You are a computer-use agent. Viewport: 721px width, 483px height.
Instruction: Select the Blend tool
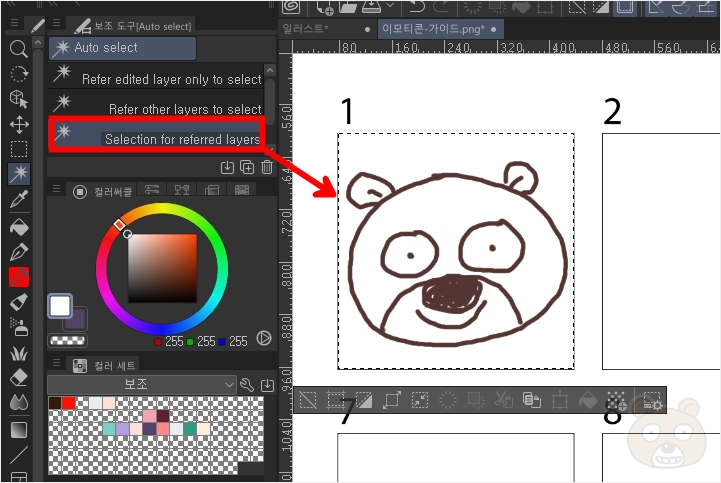19,402
